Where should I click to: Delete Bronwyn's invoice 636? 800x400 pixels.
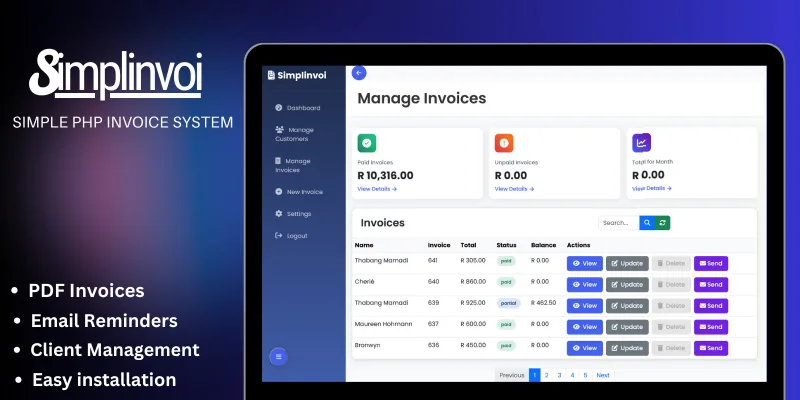671,348
